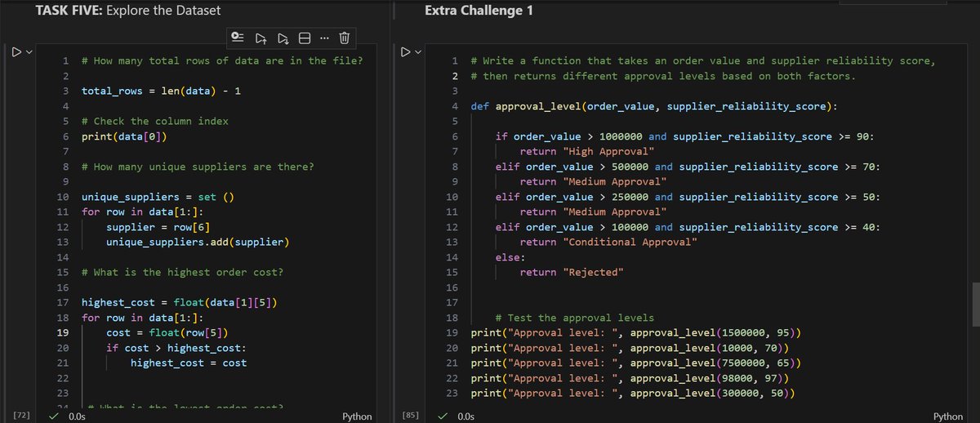Click line number 19 in left cell
980x423 pixels.
tap(63, 332)
